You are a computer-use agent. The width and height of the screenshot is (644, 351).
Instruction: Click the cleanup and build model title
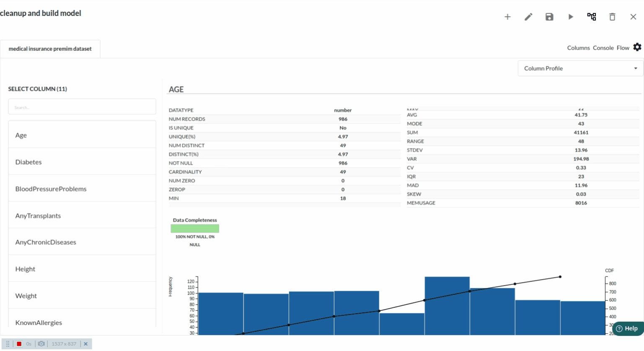pos(41,13)
